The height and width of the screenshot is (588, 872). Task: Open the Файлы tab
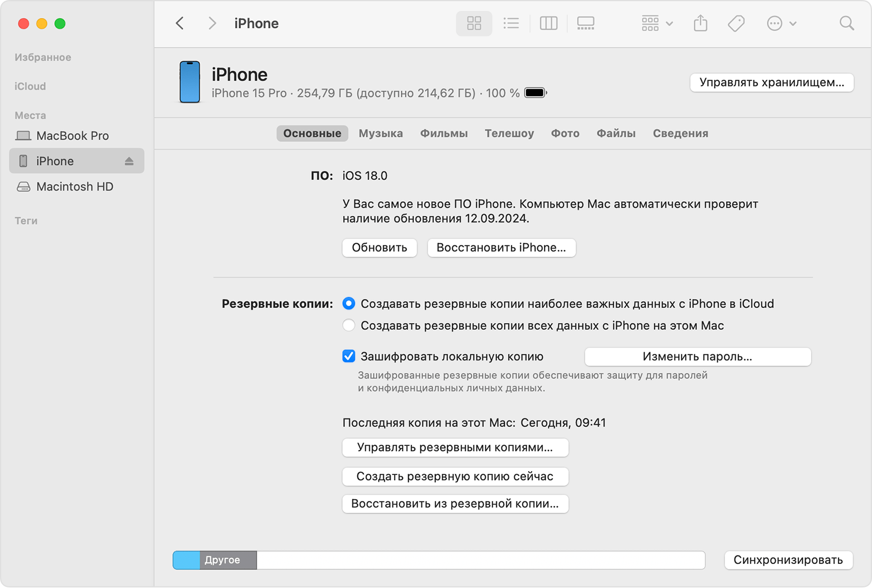tap(616, 134)
